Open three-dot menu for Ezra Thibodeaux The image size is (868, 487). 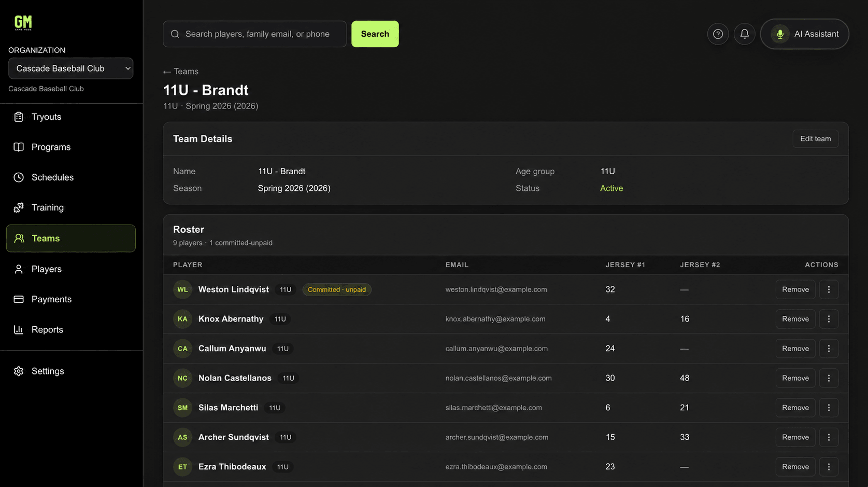point(829,467)
